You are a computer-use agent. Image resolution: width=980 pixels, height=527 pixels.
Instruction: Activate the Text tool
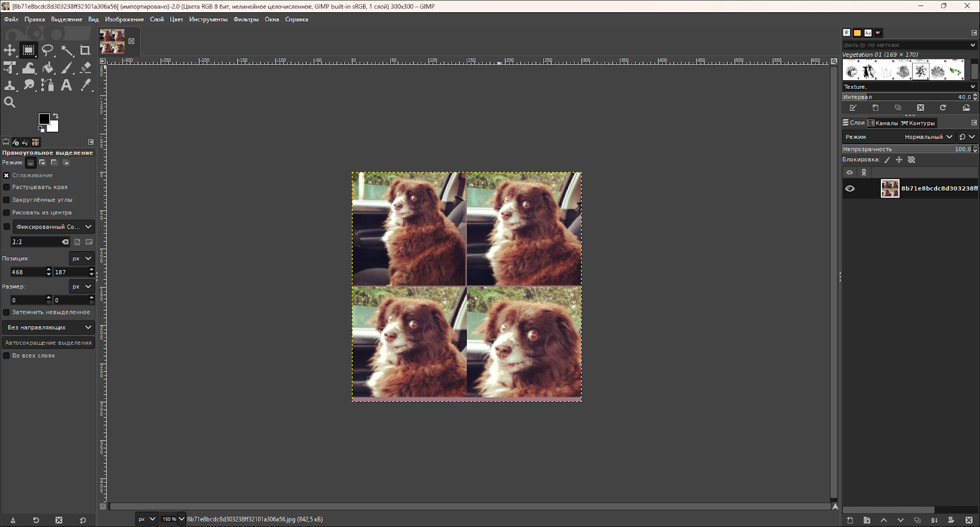coord(66,85)
